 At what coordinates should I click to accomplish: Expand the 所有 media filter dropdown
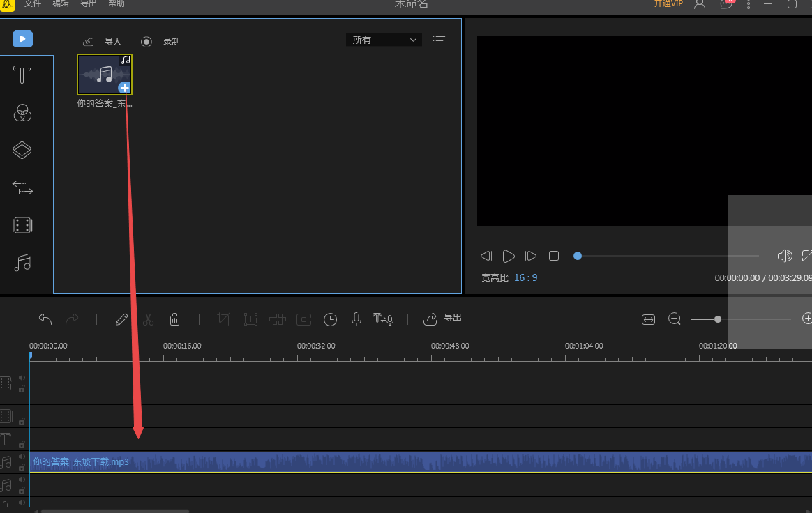(384, 40)
